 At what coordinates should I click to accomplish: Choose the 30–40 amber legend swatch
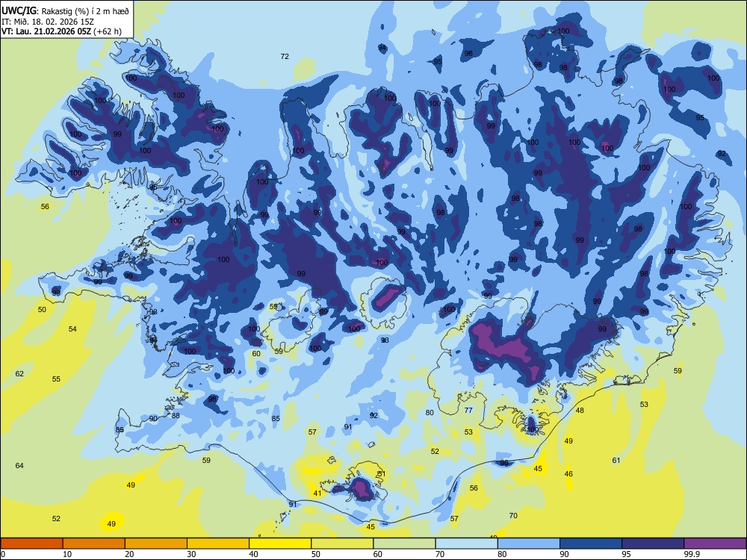coord(218,544)
